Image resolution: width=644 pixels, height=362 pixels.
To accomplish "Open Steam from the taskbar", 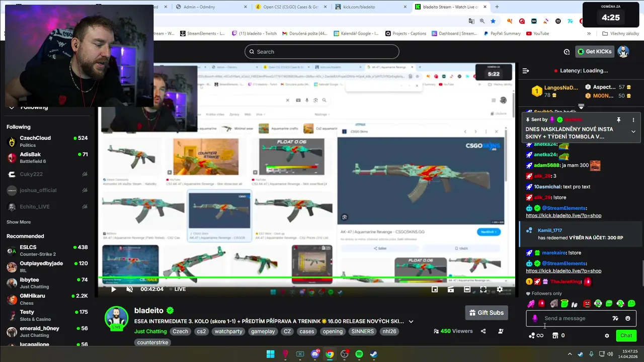I will coord(374,354).
